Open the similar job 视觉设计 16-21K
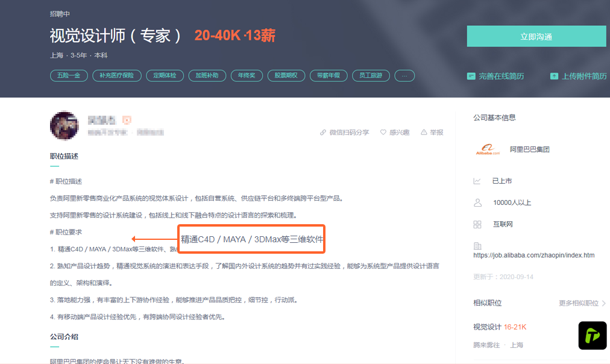This screenshot has height=364, width=610. pyautogui.click(x=500, y=327)
